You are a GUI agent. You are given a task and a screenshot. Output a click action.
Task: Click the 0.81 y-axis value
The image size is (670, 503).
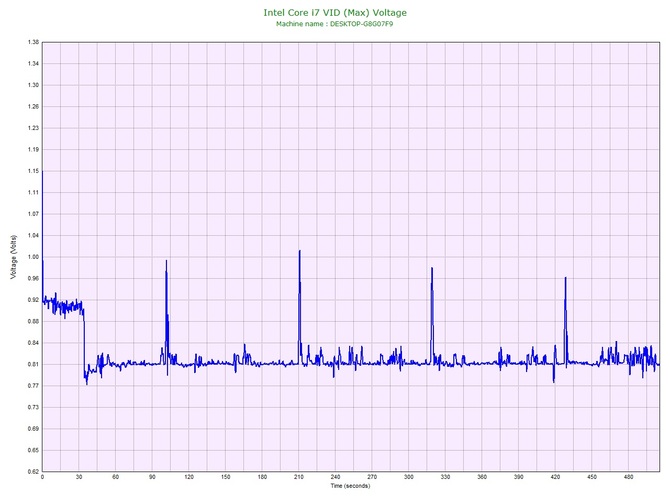(x=33, y=365)
